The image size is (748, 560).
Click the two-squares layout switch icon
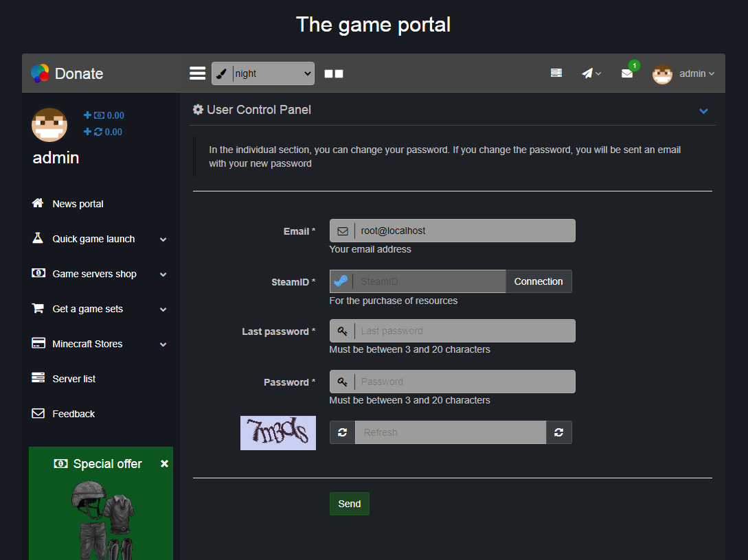tap(334, 73)
